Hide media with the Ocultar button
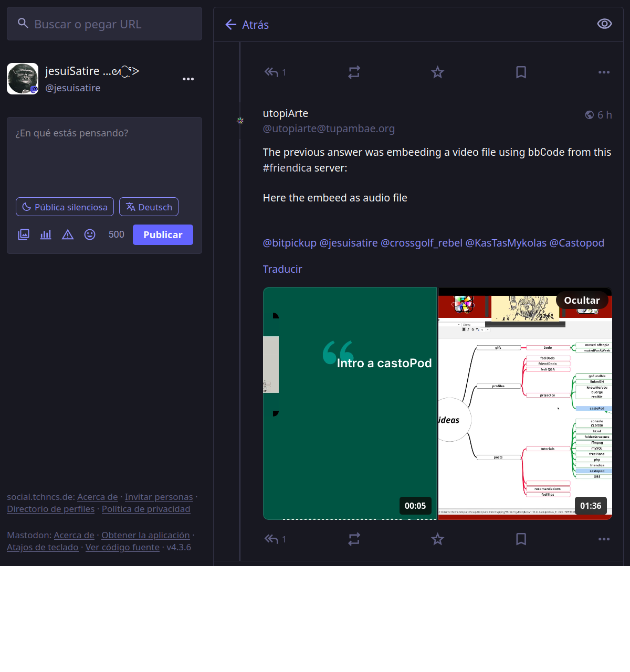The width and height of the screenshot is (630, 672). coord(582,301)
